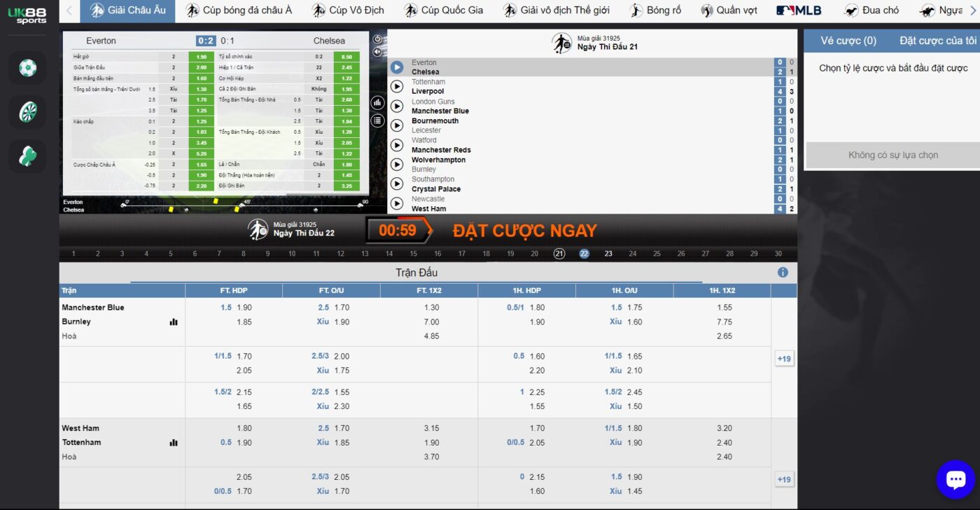Click the ĐẶT CƯỢC NGAY banner
This screenshot has height=510, width=980.
pos(525,230)
